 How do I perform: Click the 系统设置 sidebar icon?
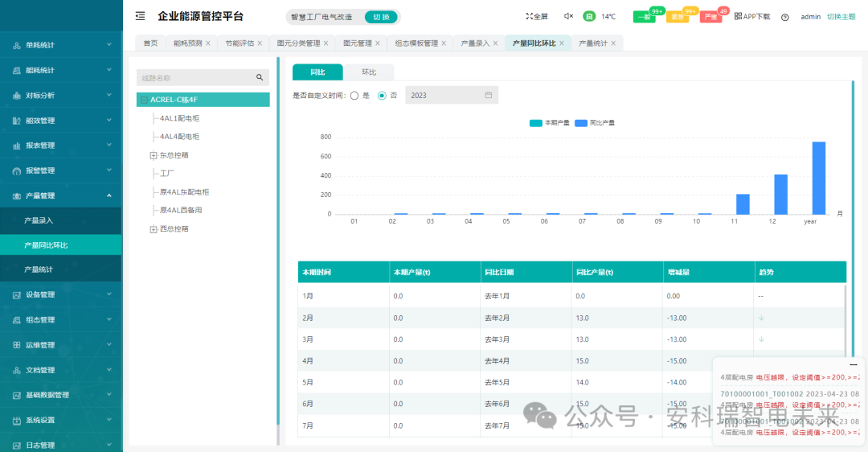[x=17, y=421]
